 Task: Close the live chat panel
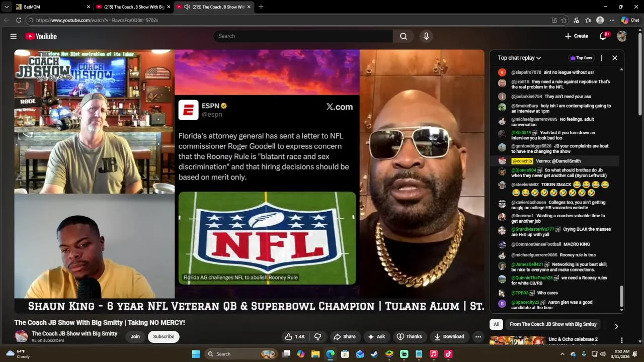click(615, 58)
